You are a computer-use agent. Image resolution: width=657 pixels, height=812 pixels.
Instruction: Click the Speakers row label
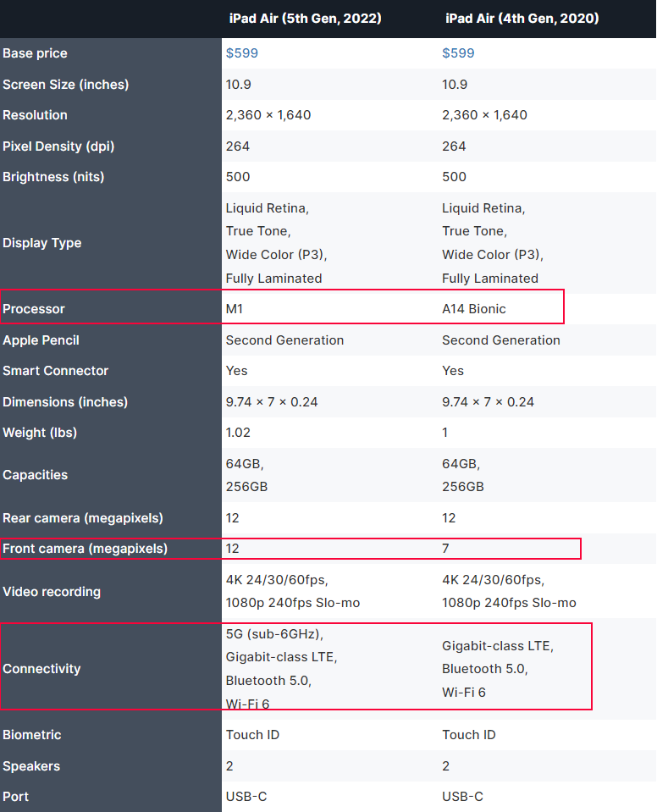31,766
